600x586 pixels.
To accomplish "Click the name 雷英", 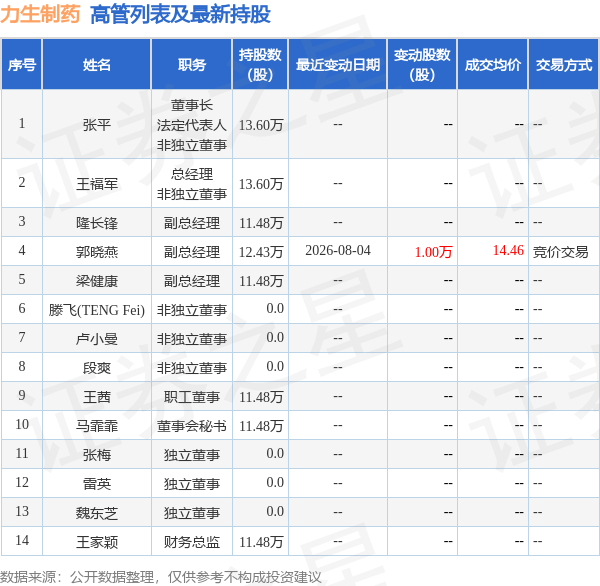I will pos(97,484).
